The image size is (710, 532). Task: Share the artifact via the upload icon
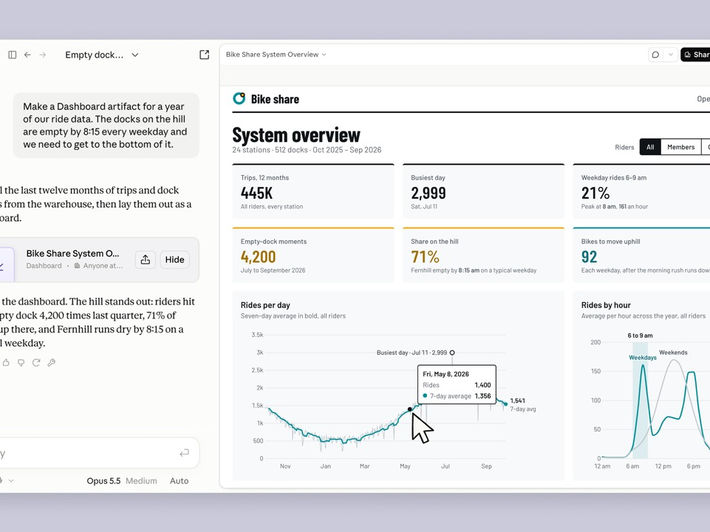[145, 259]
